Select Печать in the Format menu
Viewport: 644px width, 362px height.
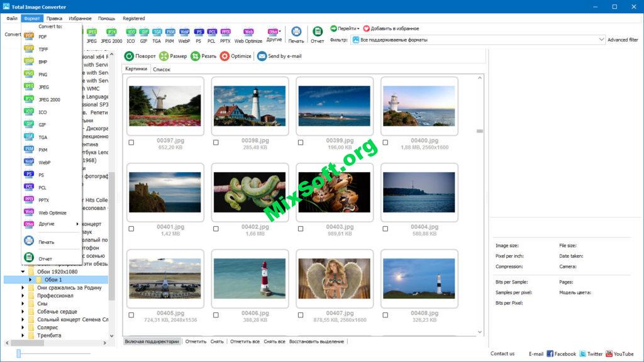52,242
